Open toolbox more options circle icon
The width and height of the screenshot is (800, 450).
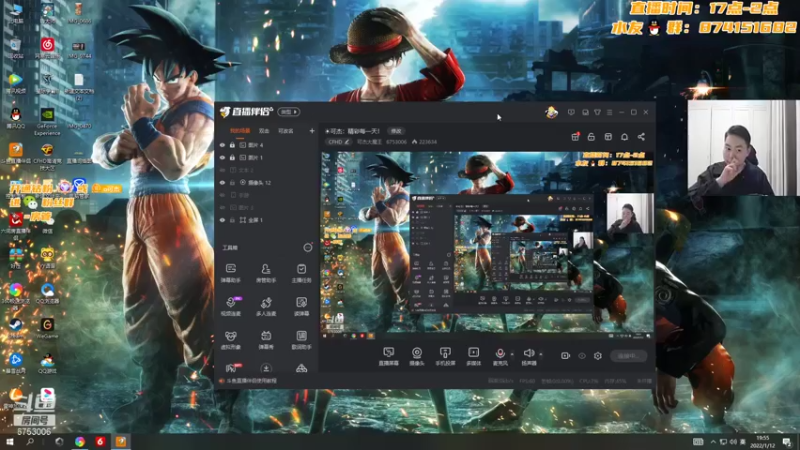click(x=308, y=247)
